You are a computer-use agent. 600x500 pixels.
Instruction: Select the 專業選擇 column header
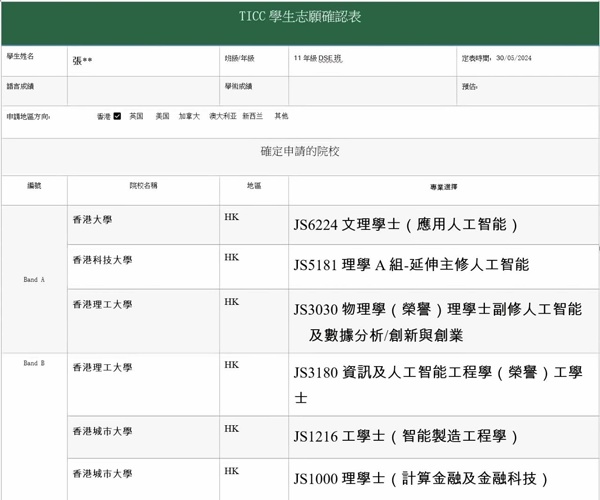tap(443, 187)
